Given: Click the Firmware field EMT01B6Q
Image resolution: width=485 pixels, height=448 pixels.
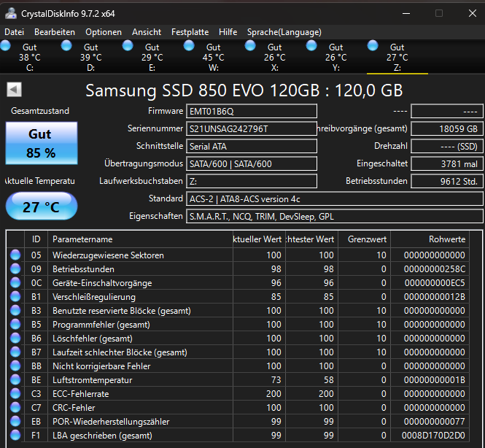Looking at the screenshot, I should [252, 111].
